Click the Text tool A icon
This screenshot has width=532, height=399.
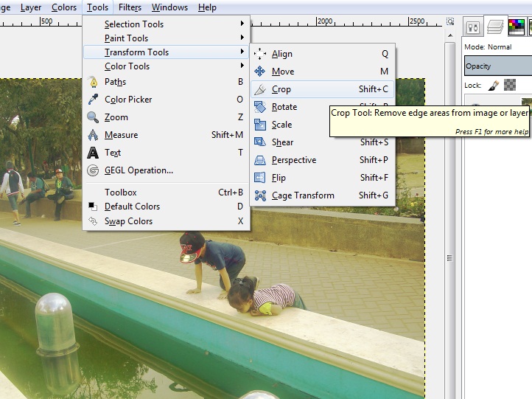[93, 153]
